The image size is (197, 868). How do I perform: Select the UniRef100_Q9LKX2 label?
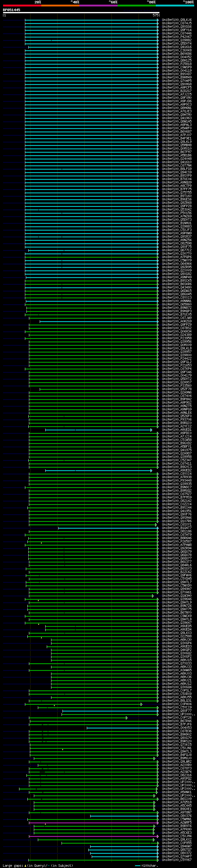point(177,839)
